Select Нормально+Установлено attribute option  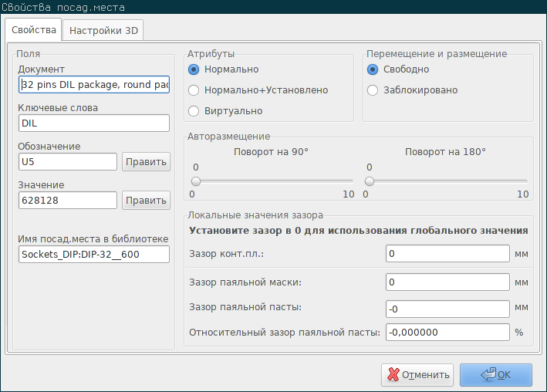click(x=194, y=90)
